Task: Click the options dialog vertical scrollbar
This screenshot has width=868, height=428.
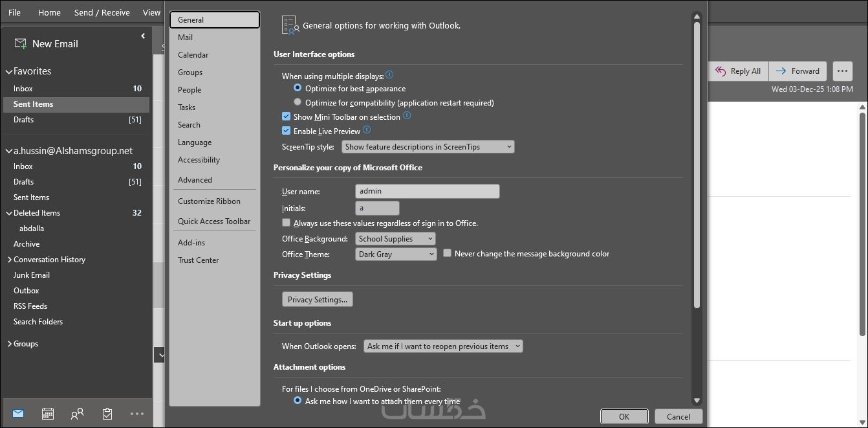Action: pyautogui.click(x=697, y=162)
